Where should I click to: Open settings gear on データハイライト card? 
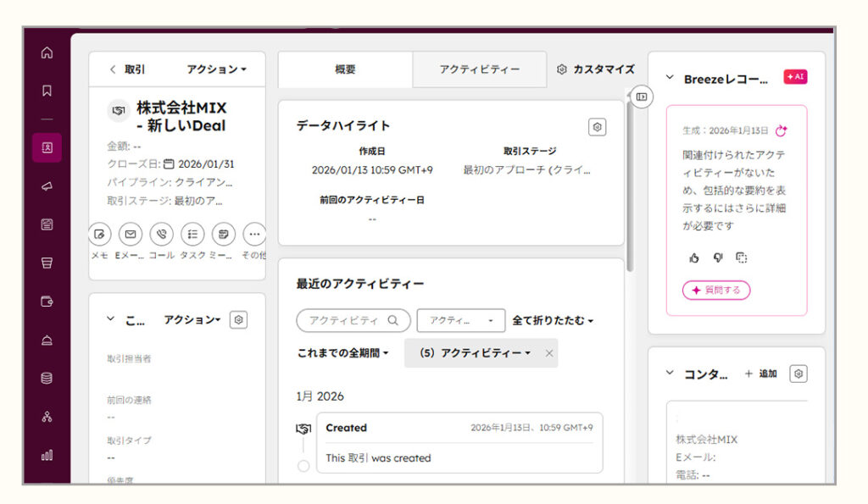(x=597, y=127)
